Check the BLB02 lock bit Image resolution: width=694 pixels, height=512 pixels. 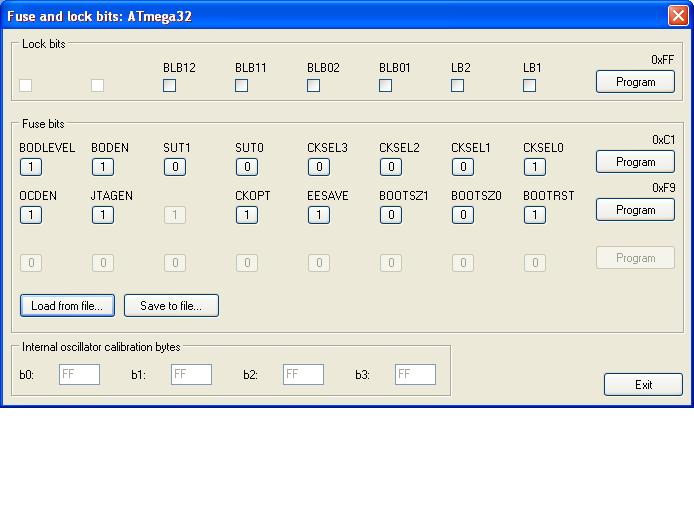pyautogui.click(x=313, y=86)
